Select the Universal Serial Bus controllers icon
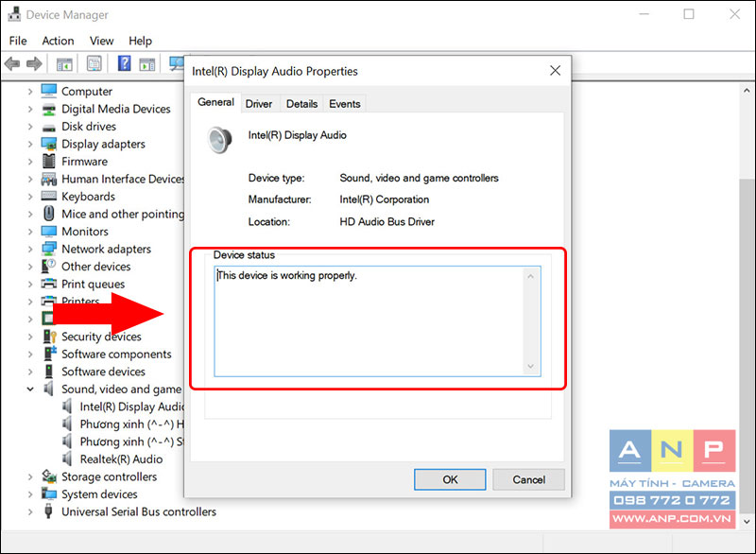 48,511
